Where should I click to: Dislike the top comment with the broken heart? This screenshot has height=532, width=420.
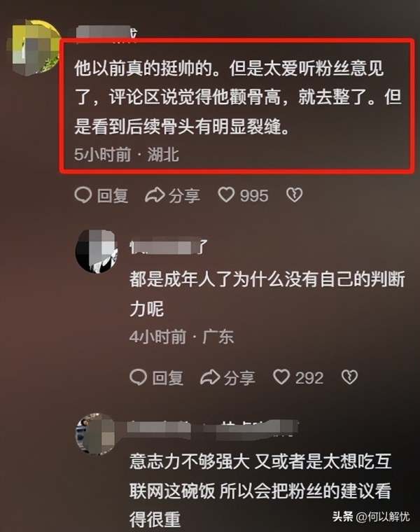[x=294, y=195]
